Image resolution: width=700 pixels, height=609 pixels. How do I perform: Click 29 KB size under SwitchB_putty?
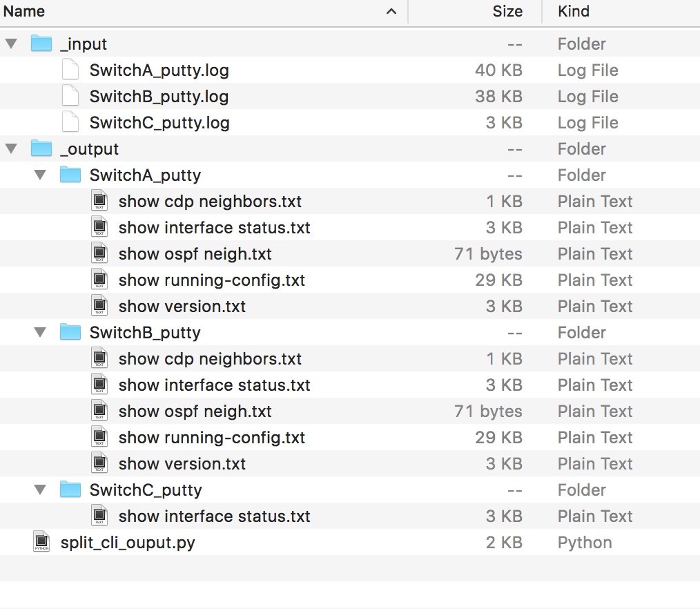coord(498,438)
